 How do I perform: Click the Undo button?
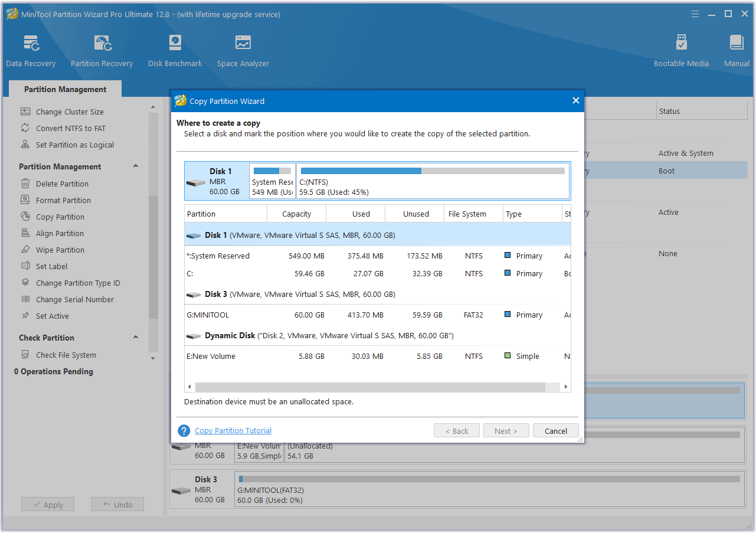pyautogui.click(x=117, y=505)
